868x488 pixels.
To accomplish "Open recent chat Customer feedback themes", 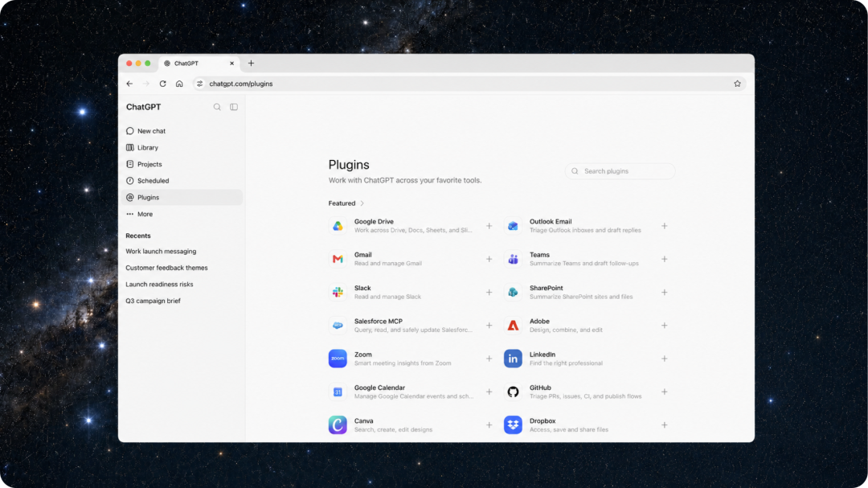I will pyautogui.click(x=166, y=268).
